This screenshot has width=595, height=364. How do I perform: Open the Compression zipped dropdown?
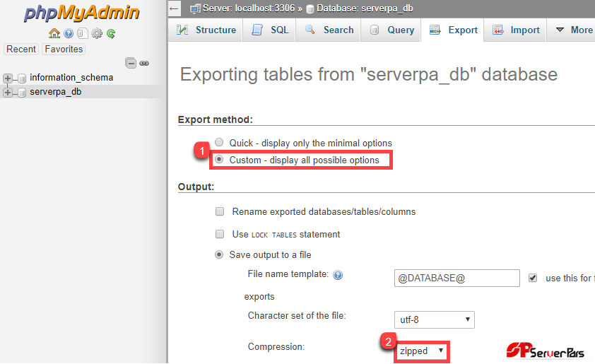click(x=421, y=351)
